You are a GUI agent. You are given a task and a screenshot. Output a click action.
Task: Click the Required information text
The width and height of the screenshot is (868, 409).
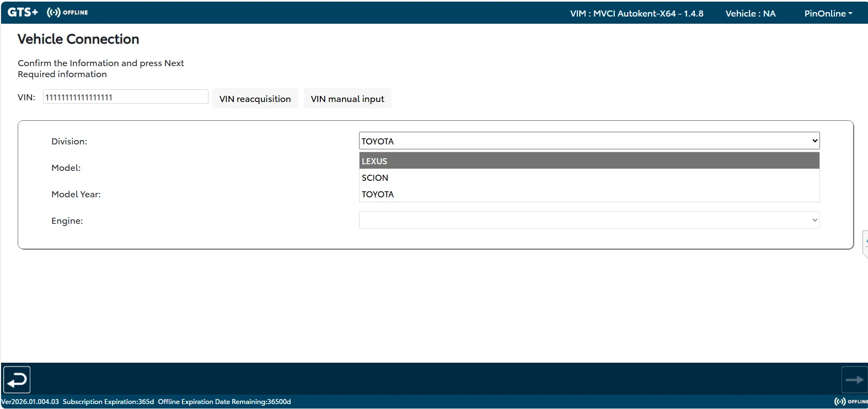click(62, 74)
